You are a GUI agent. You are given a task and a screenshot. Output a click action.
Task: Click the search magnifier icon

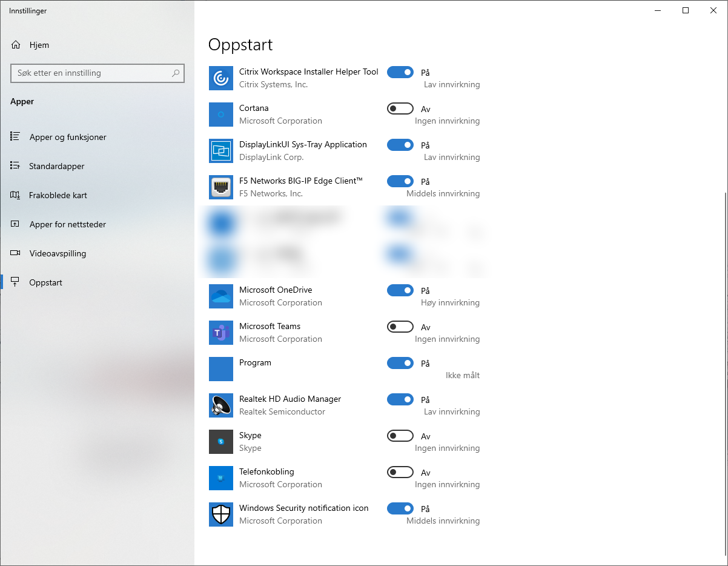tap(176, 73)
